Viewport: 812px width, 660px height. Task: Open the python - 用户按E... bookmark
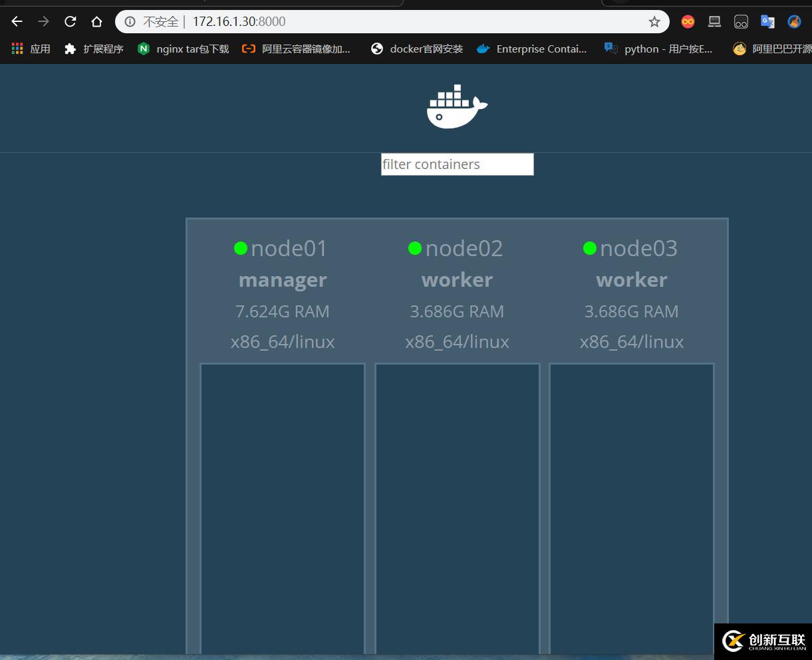tap(658, 49)
